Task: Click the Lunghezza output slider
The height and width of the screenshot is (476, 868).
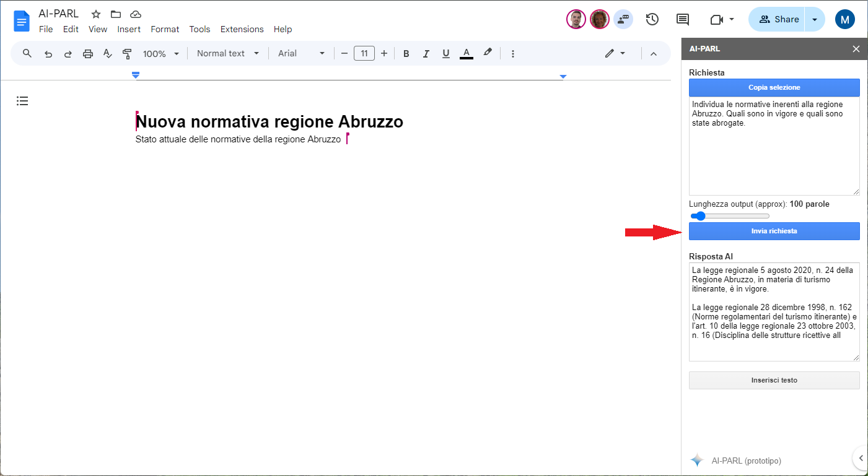Action: (x=730, y=216)
